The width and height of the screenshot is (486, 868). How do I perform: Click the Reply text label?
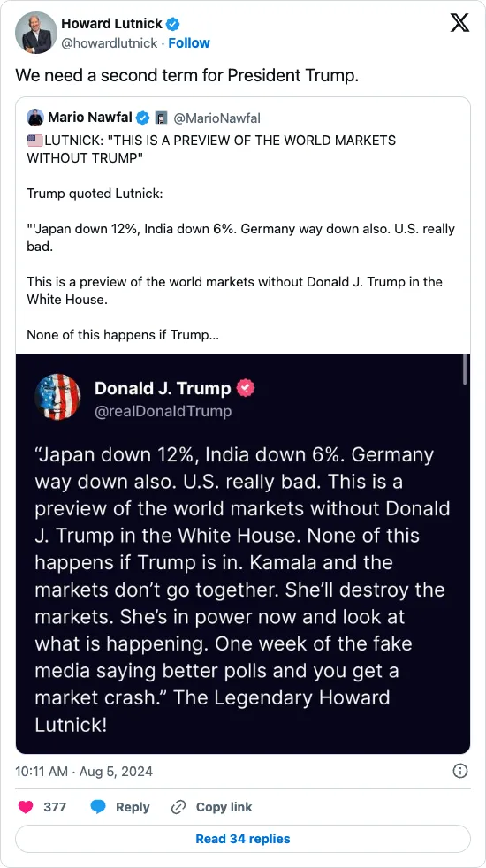click(x=133, y=807)
